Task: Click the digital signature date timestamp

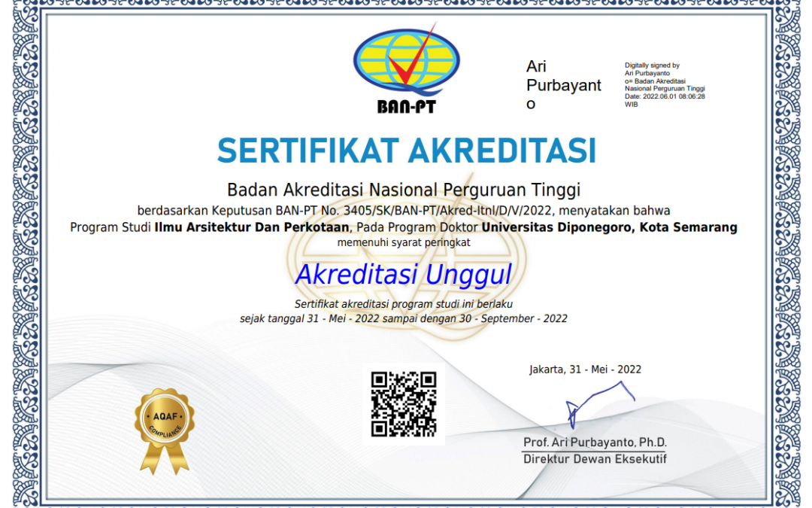Action: [x=665, y=96]
